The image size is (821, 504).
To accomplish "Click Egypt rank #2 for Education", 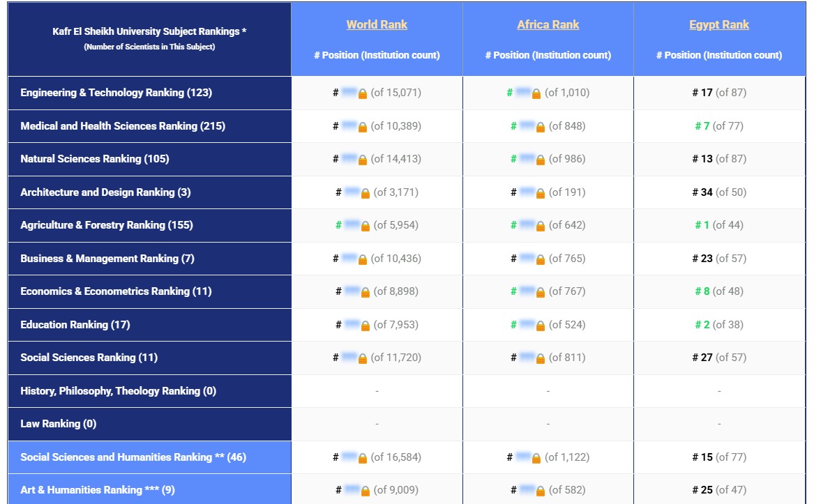I will pyautogui.click(x=702, y=325).
